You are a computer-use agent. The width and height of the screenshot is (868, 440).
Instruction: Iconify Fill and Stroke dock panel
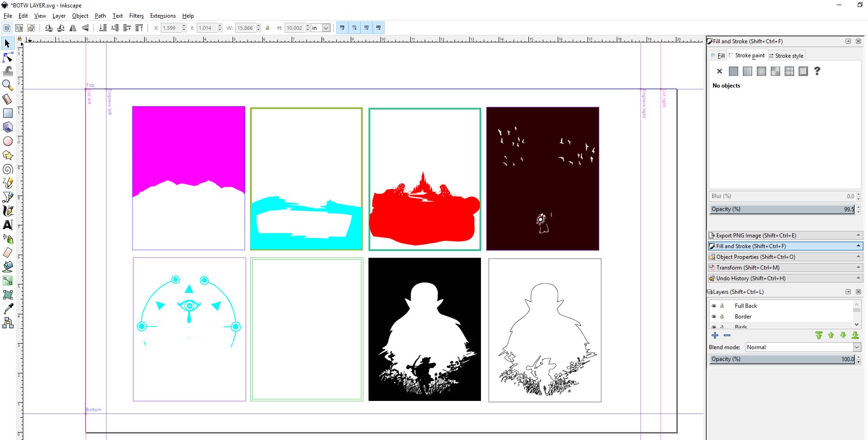(848, 41)
